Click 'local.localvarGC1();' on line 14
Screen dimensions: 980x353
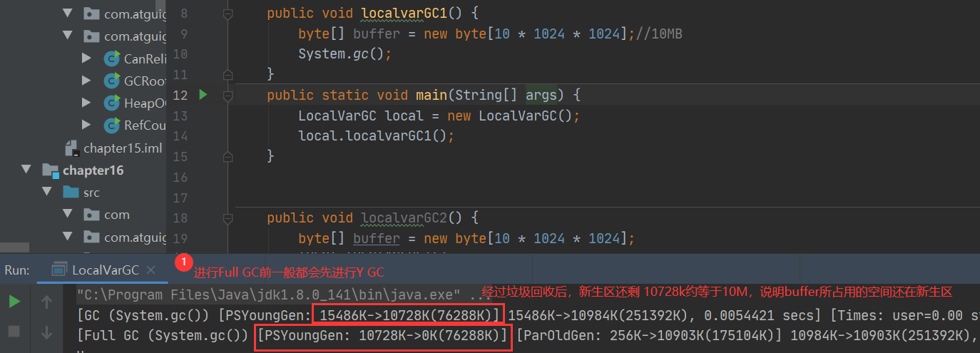(376, 135)
